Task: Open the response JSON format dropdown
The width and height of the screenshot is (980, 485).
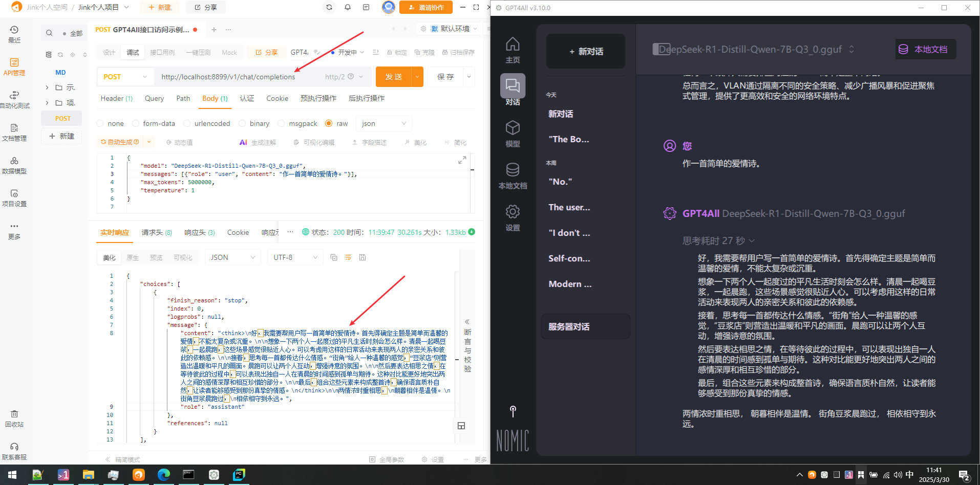Action: [233, 257]
